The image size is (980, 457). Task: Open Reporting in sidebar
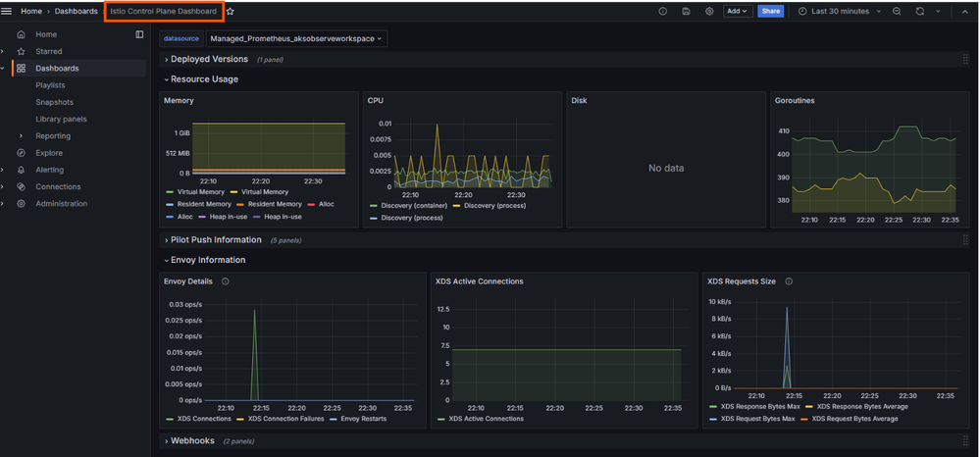(x=53, y=135)
